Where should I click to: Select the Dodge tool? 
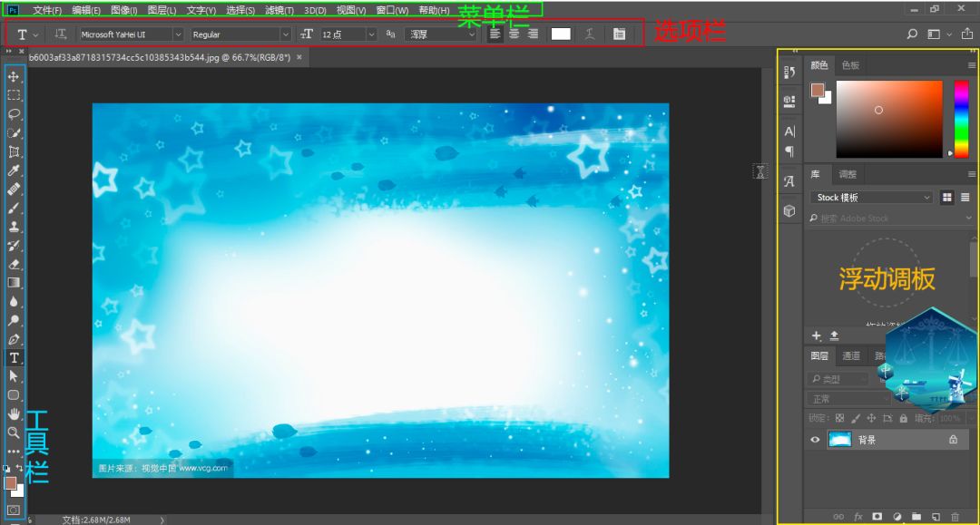tap(14, 320)
